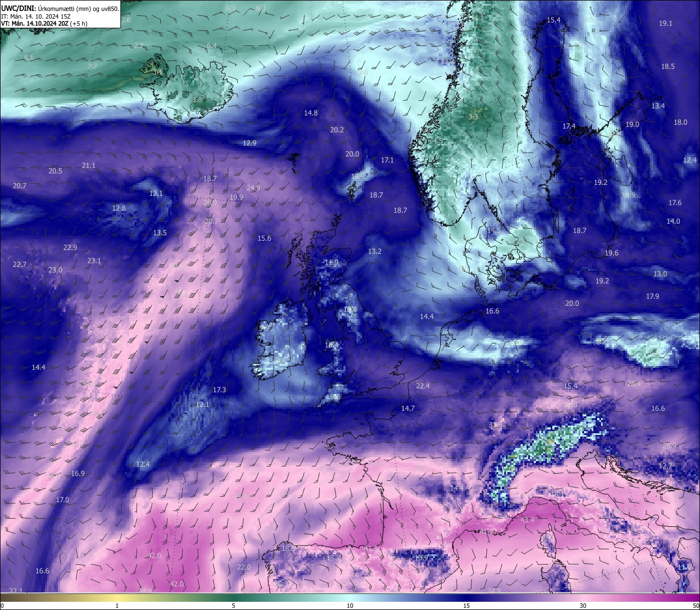Click the 18.0 value label

(x=680, y=122)
